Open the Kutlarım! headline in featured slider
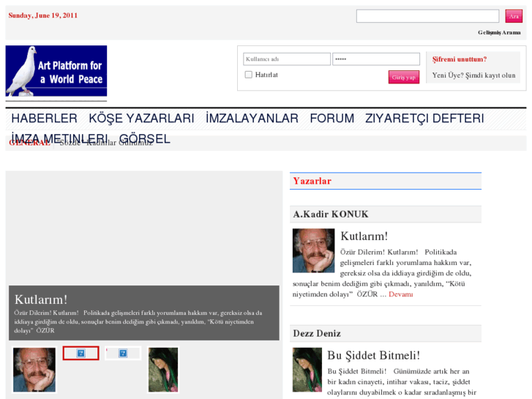 pyautogui.click(x=41, y=299)
